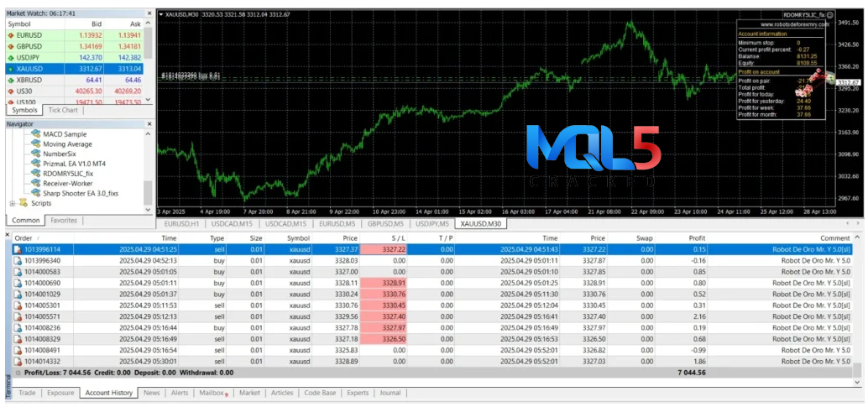Click the icon of sell order 1014008329
This screenshot has width=868, height=407.
coord(17,339)
